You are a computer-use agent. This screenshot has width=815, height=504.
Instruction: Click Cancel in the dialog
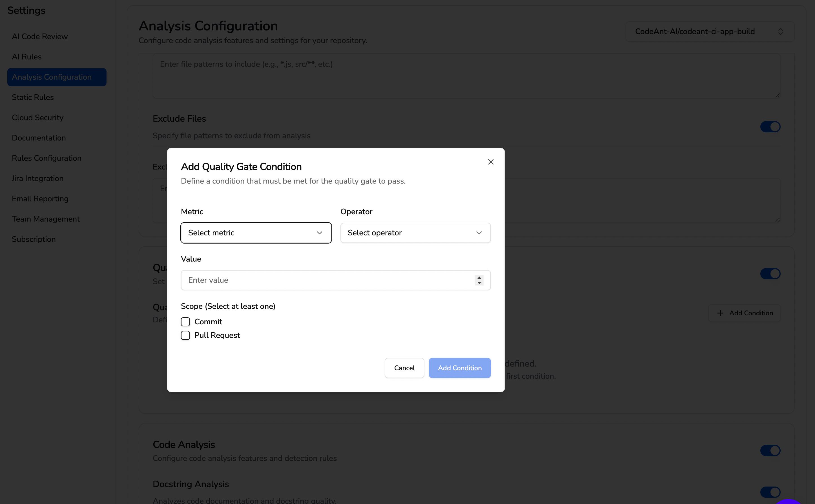click(x=404, y=368)
